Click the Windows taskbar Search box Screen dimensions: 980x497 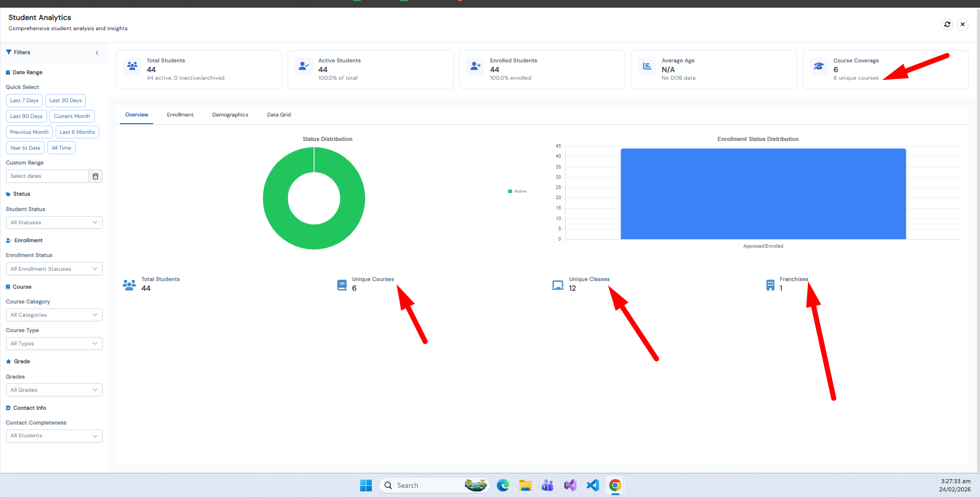[434, 485]
